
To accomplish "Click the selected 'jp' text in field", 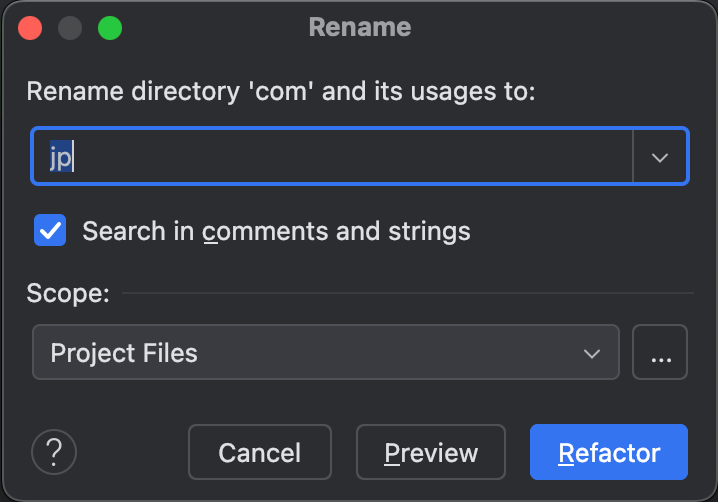I will [61, 157].
